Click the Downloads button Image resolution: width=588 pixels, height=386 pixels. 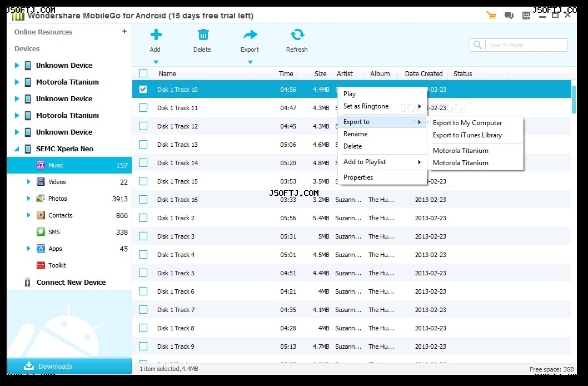[69, 366]
